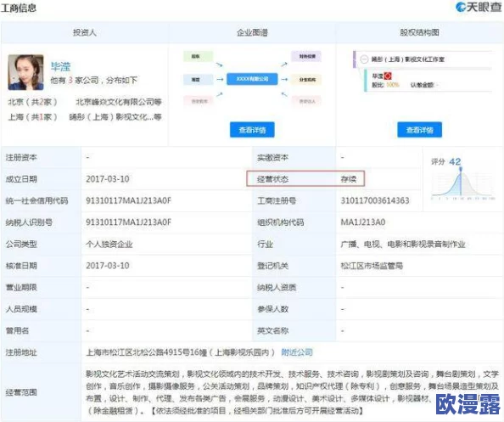
Task: Collapse the 鳙彤（上海）影视文化工作室 node
Action: pyautogui.click(x=364, y=59)
